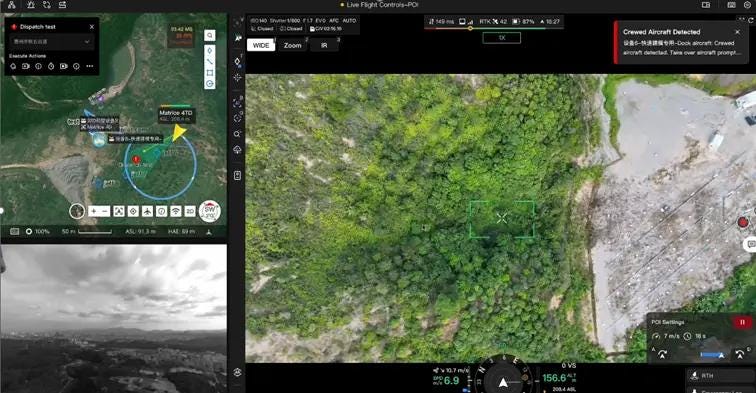Toggle the aircraft display map icon
The width and height of the screenshot is (756, 393).
[148, 211]
